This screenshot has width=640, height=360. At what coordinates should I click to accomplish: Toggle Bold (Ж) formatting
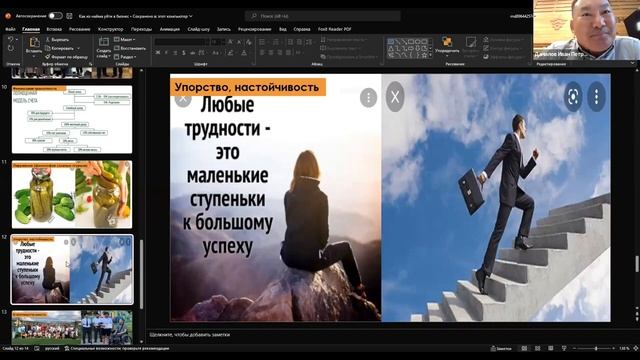tap(158, 53)
